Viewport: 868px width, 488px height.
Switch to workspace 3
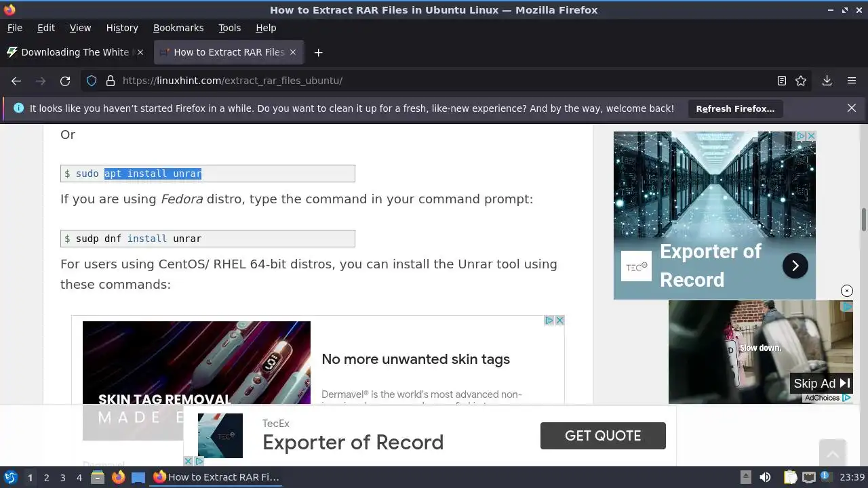pyautogui.click(x=62, y=477)
